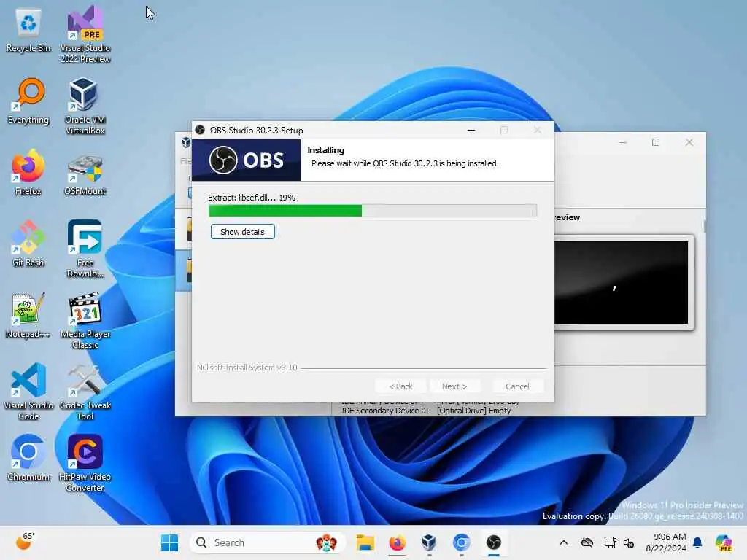Viewport: 747px width, 560px height.
Task: Select the Visual Studio Code desktop icon
Action: 28,392
